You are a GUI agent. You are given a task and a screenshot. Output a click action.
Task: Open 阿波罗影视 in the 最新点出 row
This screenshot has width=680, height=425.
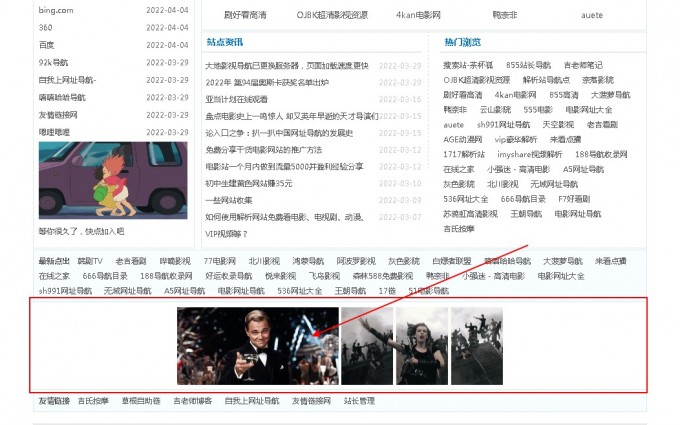coord(356,261)
